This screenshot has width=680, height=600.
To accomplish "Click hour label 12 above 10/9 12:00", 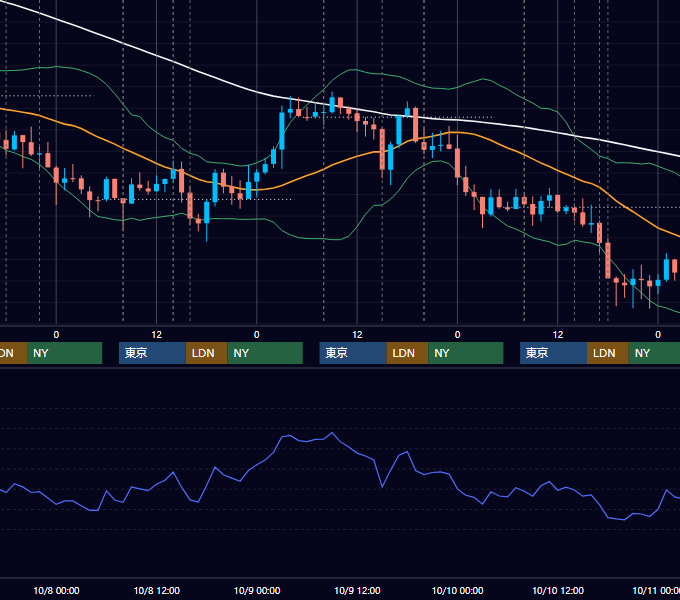I will pos(357,335).
